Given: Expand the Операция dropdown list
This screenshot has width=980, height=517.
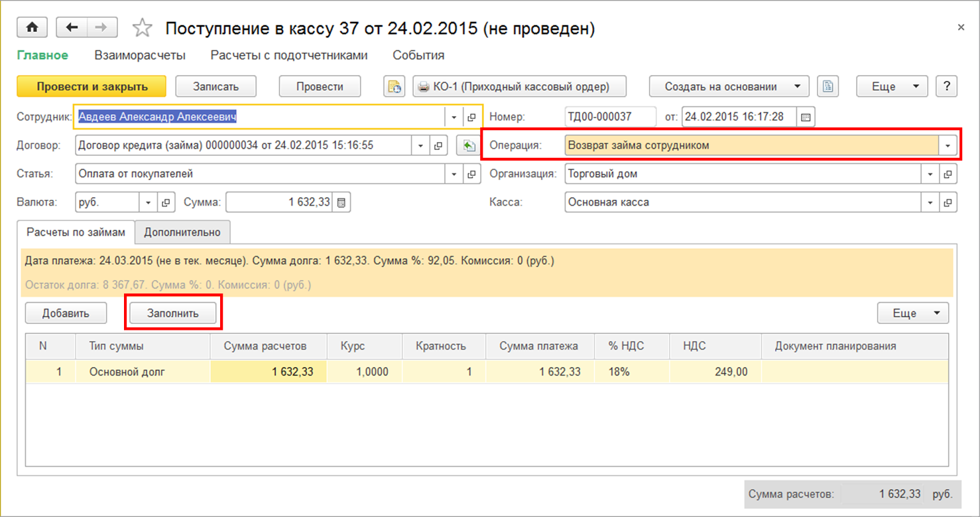Looking at the screenshot, I should tap(948, 145).
